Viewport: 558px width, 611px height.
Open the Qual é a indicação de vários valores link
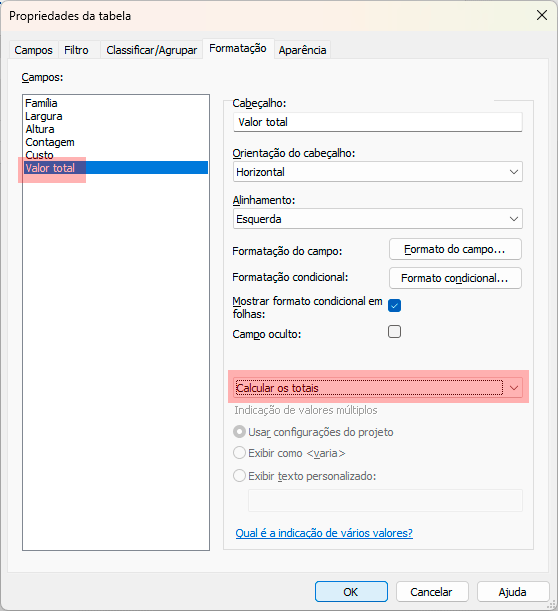coord(324,533)
